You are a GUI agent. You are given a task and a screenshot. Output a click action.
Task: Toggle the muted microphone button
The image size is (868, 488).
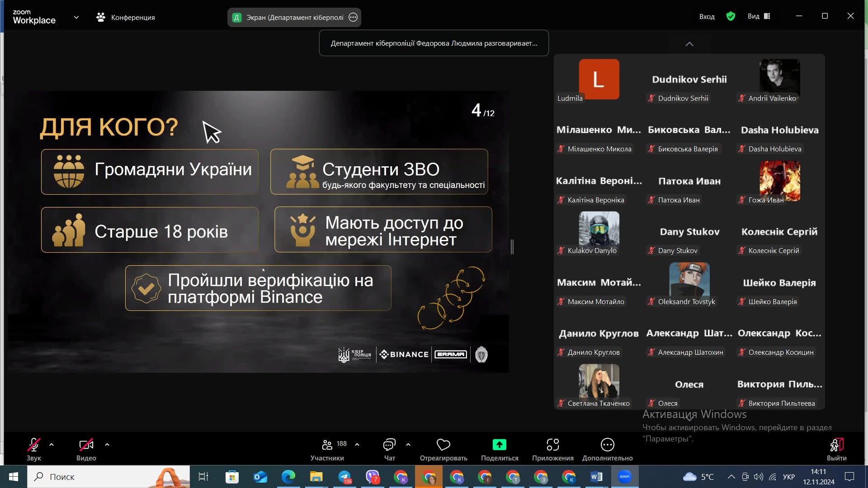pos(34,445)
